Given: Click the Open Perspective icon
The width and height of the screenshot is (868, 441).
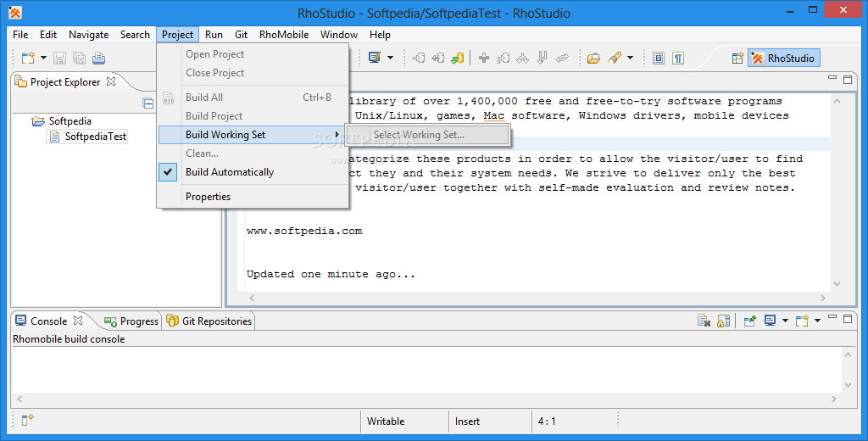Looking at the screenshot, I should pyautogui.click(x=737, y=58).
